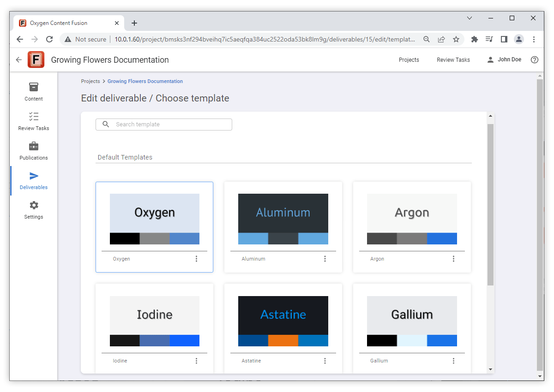Screen dimensions: 554x392
Task: Open project Settings gear in sidebar
Action: [x=34, y=210]
